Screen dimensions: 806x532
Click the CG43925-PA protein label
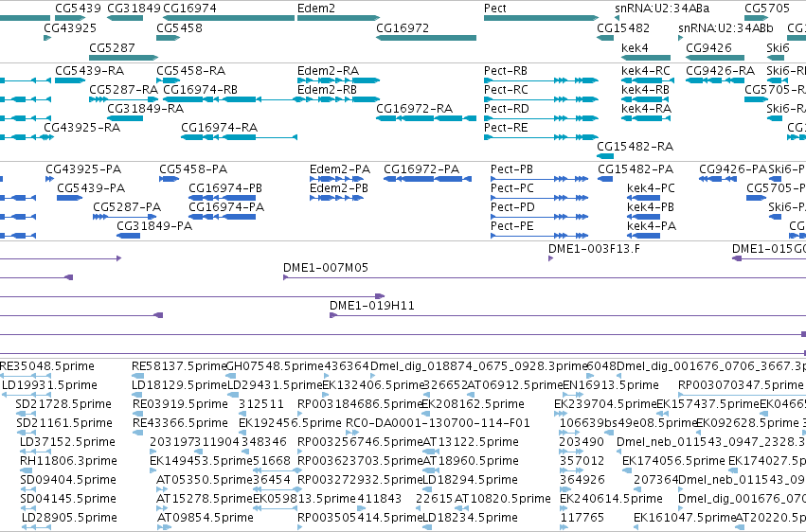83,168
